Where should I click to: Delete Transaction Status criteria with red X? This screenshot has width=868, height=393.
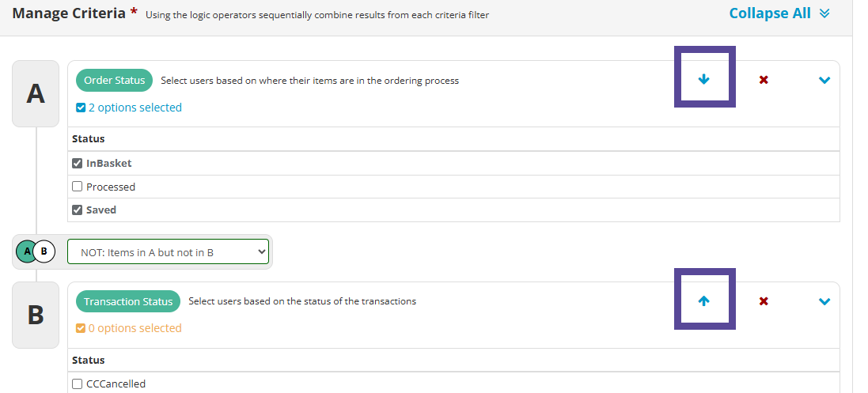click(764, 301)
